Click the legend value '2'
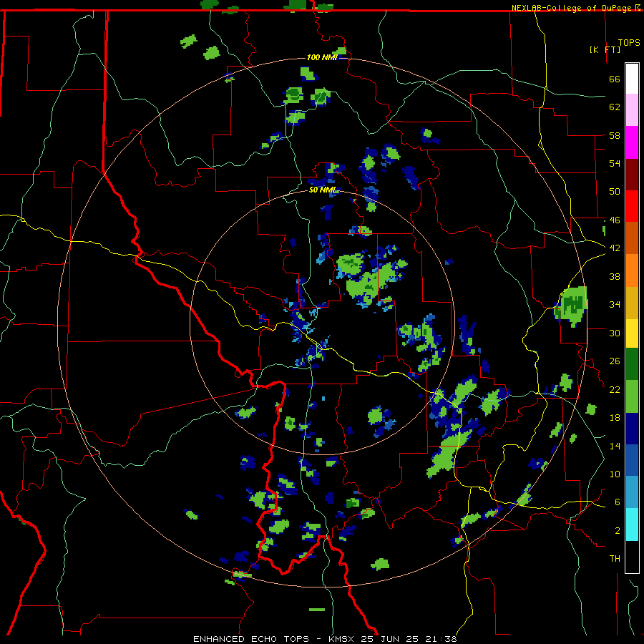The width and height of the screenshot is (644, 644). pos(618,531)
